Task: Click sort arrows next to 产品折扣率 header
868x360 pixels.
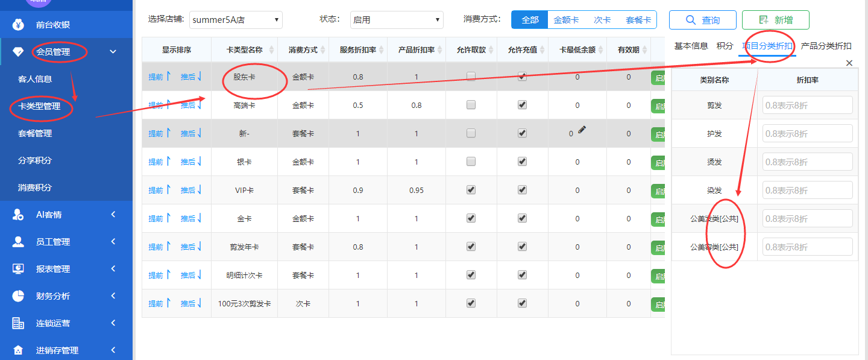Action: coord(441,50)
